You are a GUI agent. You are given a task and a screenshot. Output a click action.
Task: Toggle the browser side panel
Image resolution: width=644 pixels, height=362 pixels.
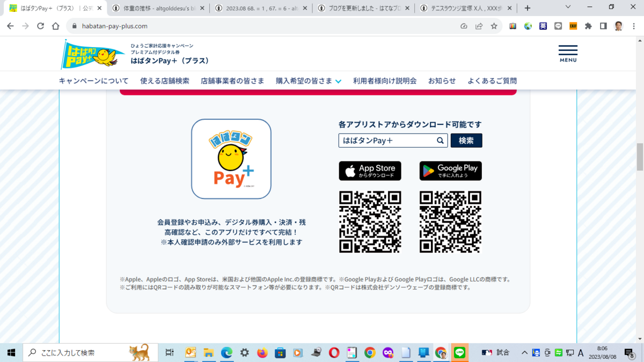pos(603,26)
